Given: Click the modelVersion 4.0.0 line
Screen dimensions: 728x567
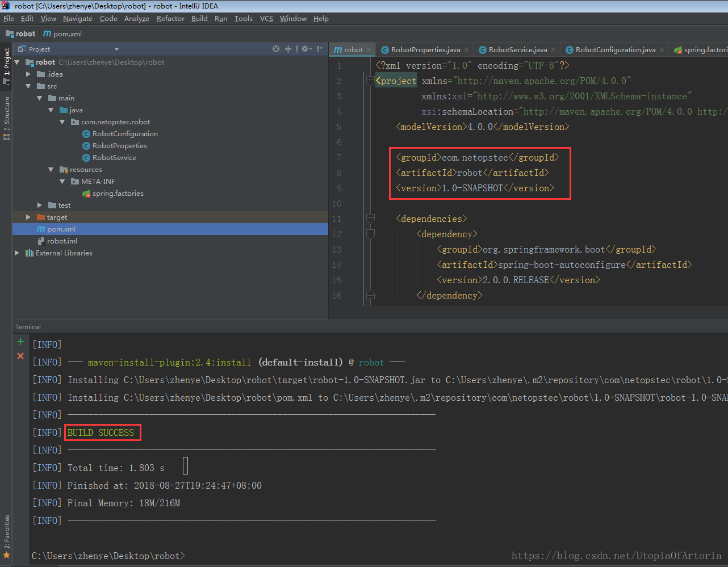Looking at the screenshot, I should (482, 127).
